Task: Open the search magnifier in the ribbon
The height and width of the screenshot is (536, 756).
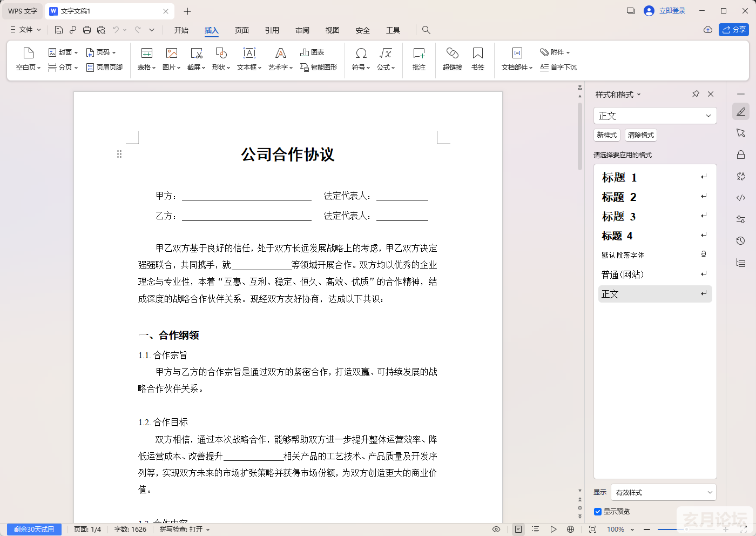Action: (x=426, y=30)
